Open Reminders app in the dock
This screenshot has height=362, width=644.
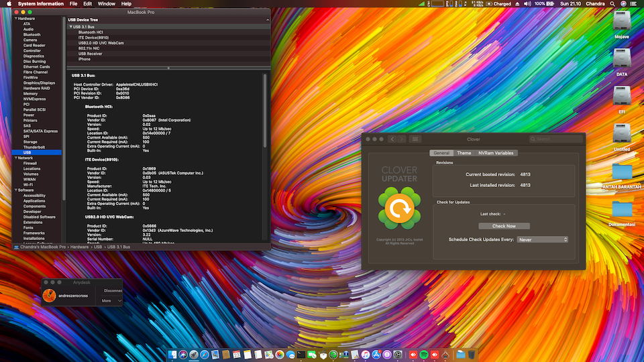click(x=258, y=354)
